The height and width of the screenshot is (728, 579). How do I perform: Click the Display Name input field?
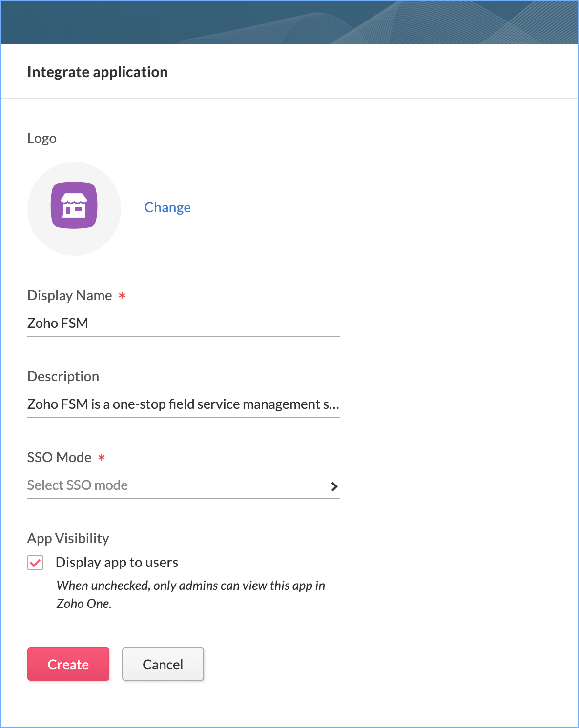click(184, 323)
